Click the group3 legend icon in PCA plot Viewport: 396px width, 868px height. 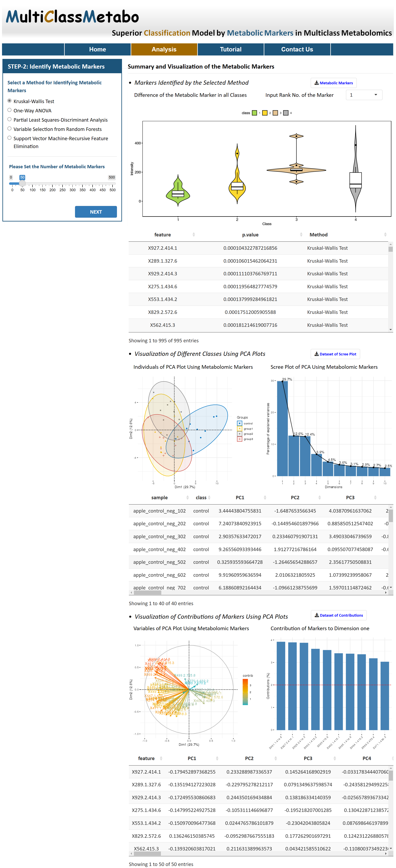(x=239, y=439)
